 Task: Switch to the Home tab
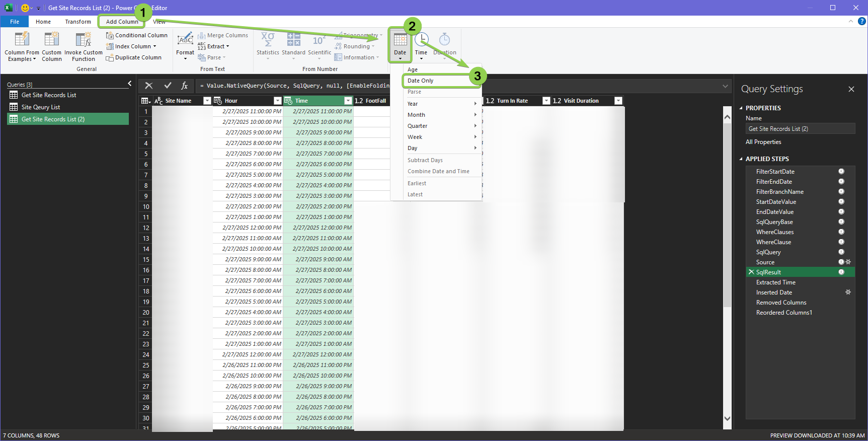(43, 22)
